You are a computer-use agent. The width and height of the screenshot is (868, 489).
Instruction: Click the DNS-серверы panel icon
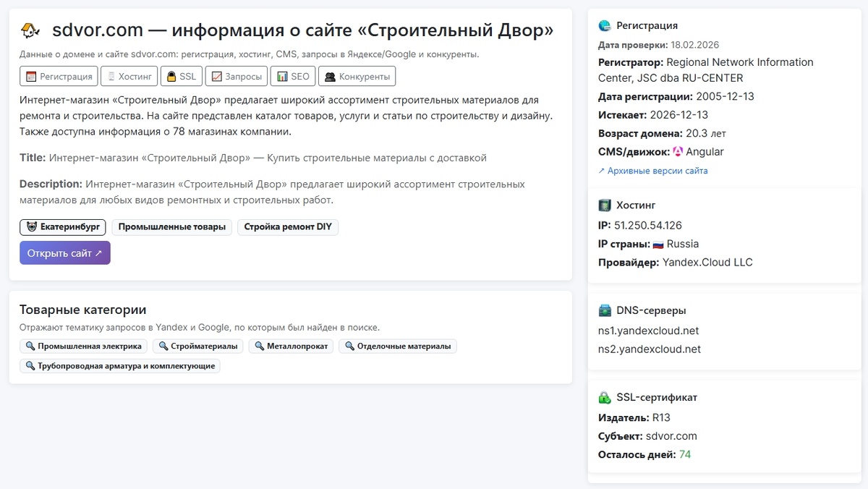click(x=604, y=310)
